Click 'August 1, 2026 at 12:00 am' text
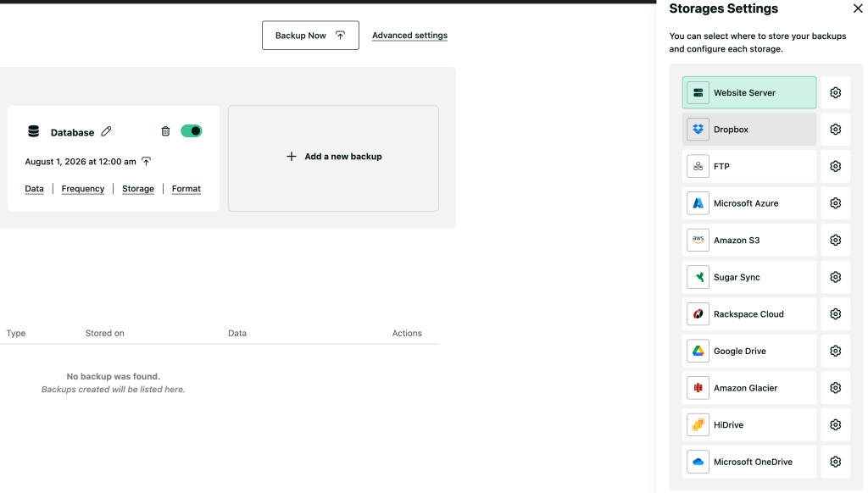The width and height of the screenshot is (868, 493). click(x=81, y=162)
